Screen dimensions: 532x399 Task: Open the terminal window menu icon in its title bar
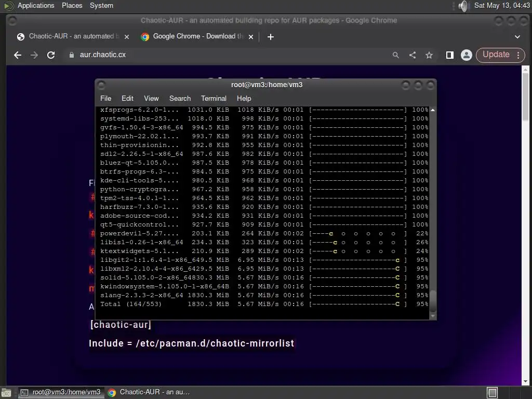[x=101, y=85]
